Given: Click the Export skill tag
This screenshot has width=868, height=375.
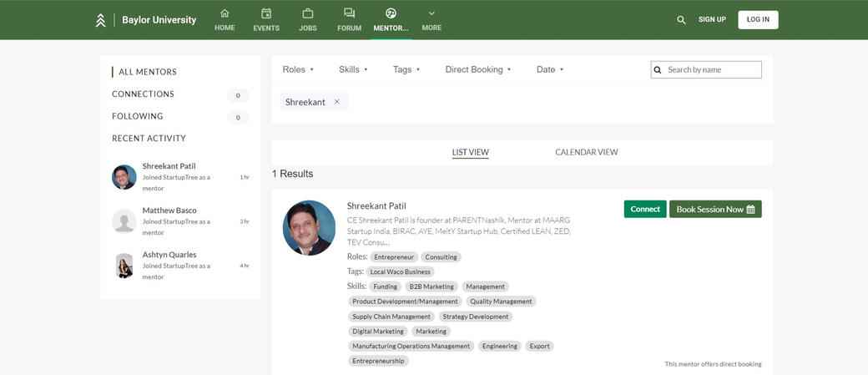Looking at the screenshot, I should [540, 347].
